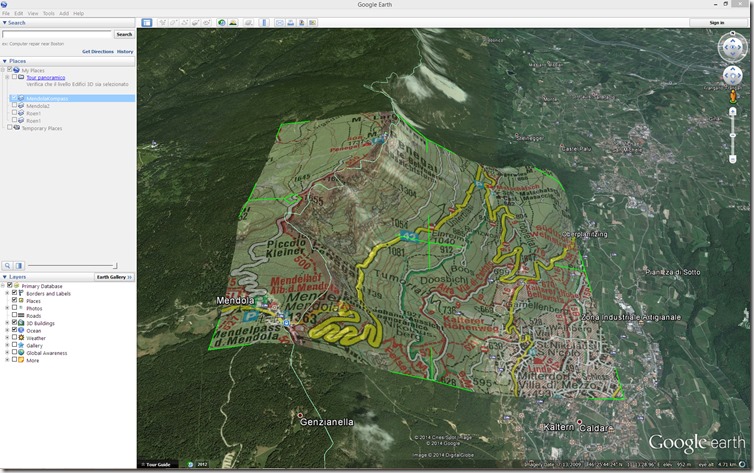Enable the Photos layer checkbox

point(14,308)
